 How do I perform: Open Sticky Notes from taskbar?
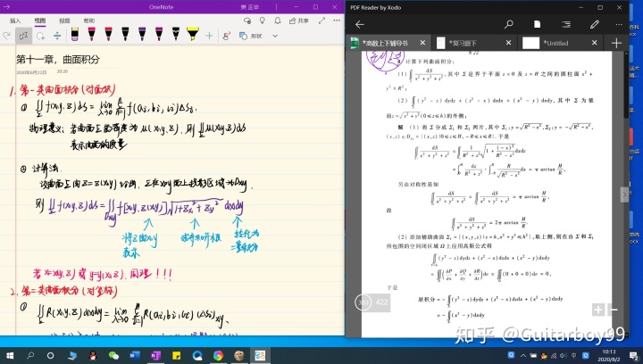tap(176, 355)
